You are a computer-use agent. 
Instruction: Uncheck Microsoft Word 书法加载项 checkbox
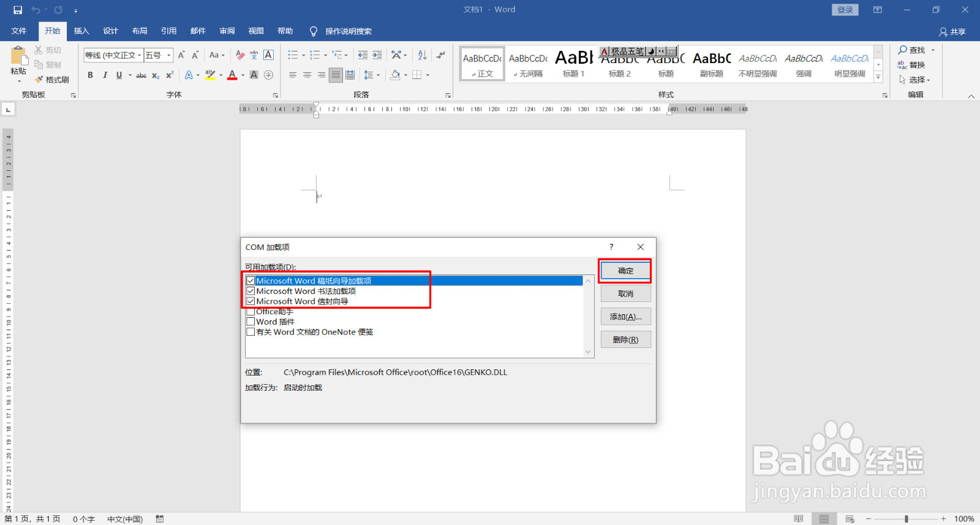tap(251, 291)
